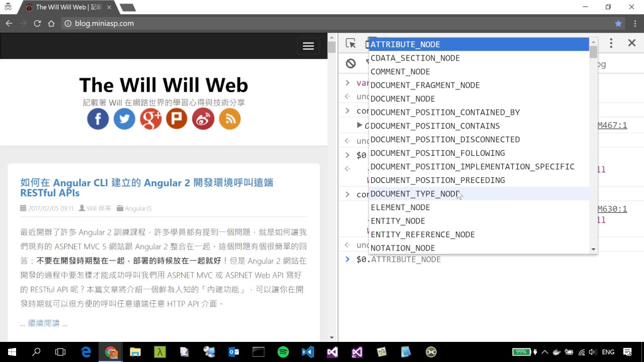
Task: Close the DevTools panel
Action: (x=632, y=43)
